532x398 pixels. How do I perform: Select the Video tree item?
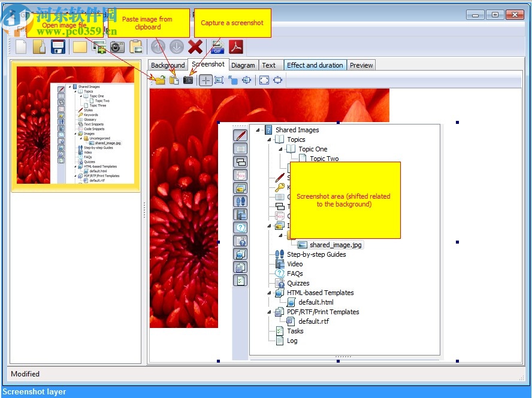pyautogui.click(x=295, y=264)
